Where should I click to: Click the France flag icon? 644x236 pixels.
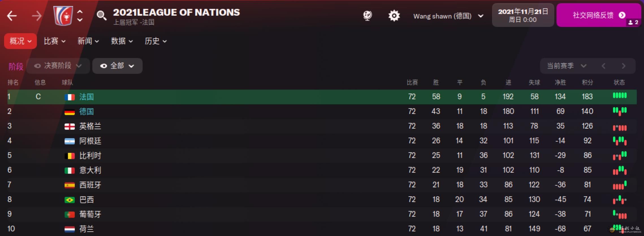pos(70,97)
